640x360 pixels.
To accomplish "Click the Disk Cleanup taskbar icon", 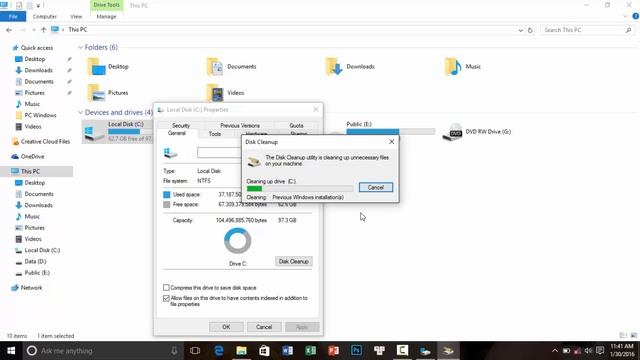I will click(x=448, y=351).
